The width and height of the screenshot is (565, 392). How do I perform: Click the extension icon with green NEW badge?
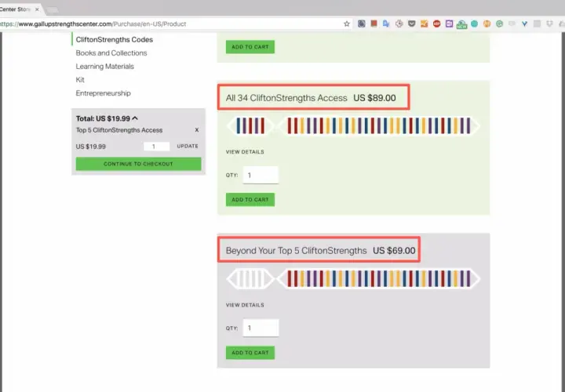point(461,24)
